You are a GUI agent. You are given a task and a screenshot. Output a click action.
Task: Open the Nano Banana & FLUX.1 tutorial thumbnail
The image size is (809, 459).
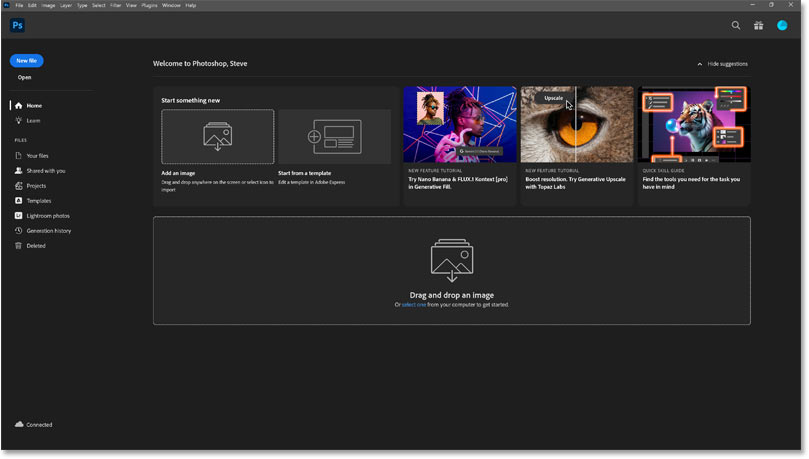[460, 124]
